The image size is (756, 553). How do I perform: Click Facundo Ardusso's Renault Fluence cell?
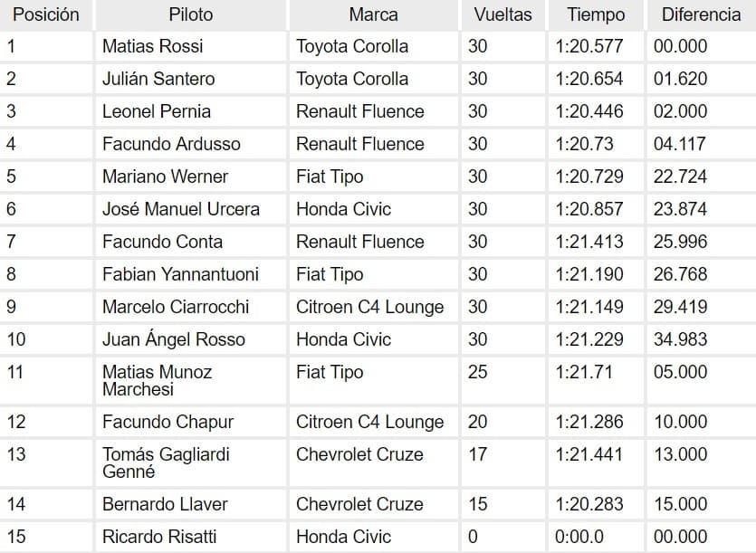[374, 144]
